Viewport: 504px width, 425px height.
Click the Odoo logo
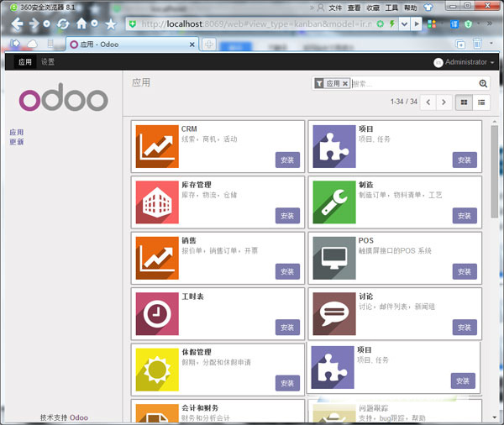63,97
